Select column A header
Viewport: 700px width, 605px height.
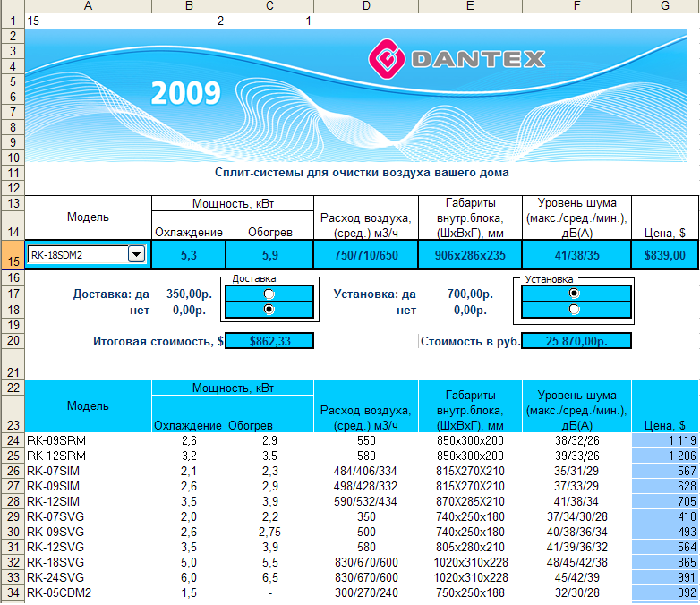88,5
